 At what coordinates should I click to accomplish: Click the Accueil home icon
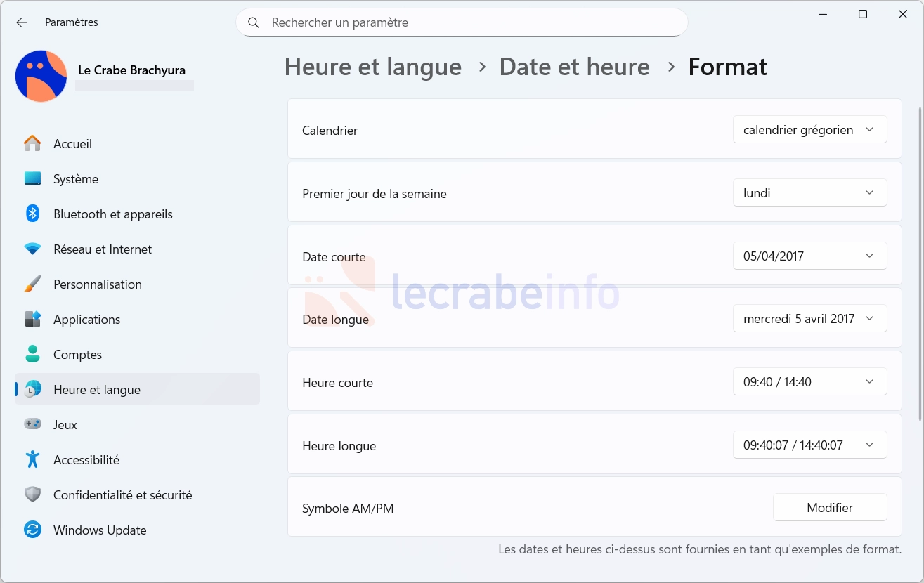[x=32, y=143]
